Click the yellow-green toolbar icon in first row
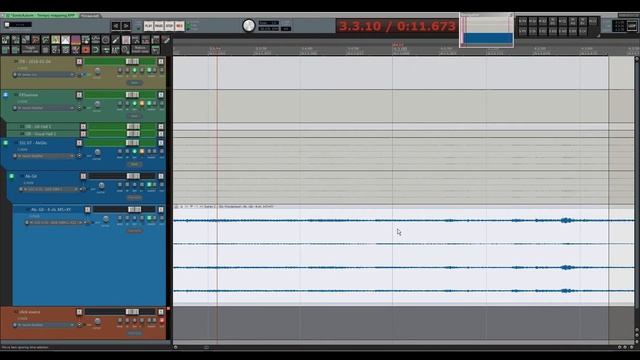Screen dimensions: 640x360 56,40
